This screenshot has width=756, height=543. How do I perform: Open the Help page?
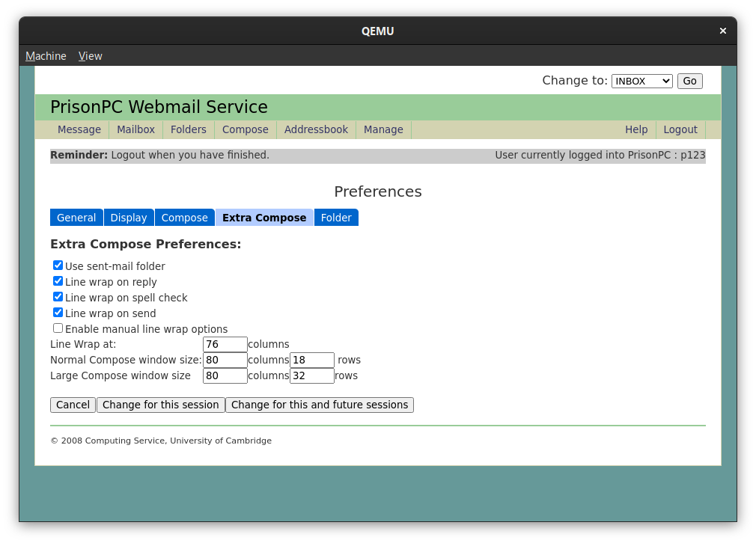pos(636,129)
